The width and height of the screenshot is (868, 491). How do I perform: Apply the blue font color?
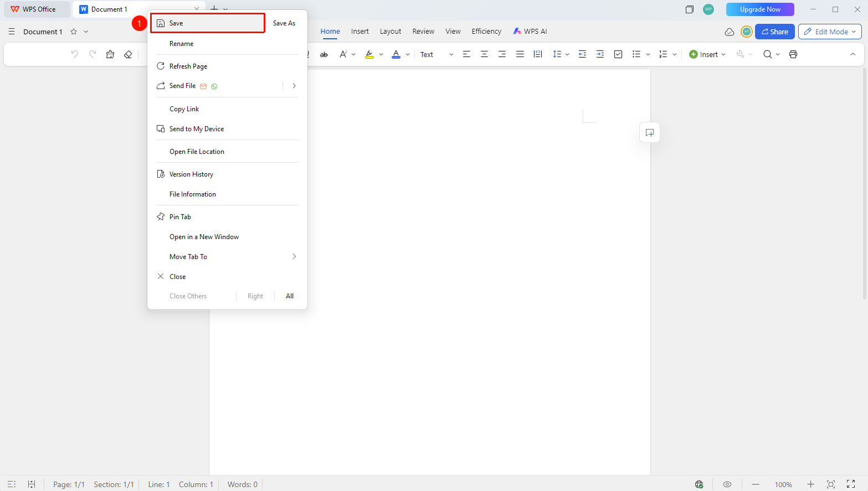tap(396, 54)
